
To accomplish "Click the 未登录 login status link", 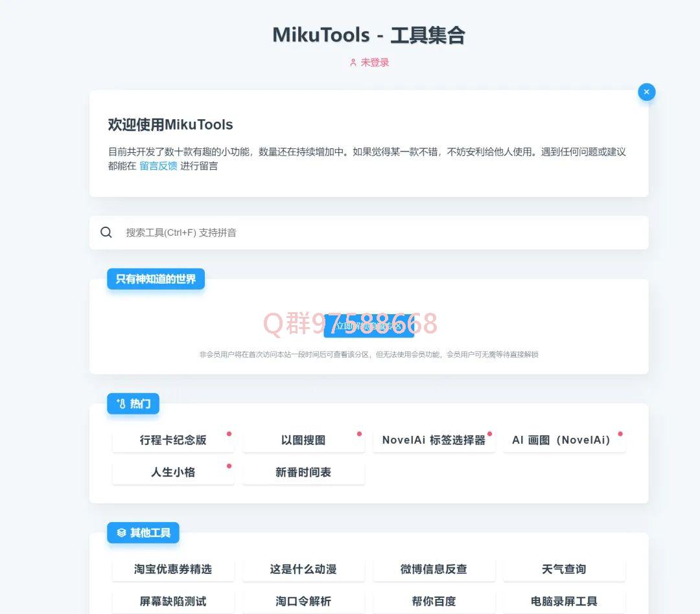I will click(x=375, y=62).
